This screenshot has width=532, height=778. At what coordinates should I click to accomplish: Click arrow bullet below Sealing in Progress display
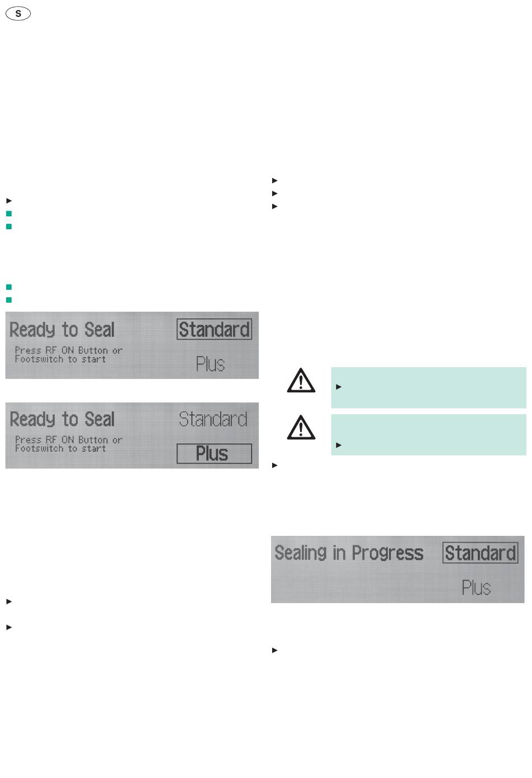coord(274,650)
